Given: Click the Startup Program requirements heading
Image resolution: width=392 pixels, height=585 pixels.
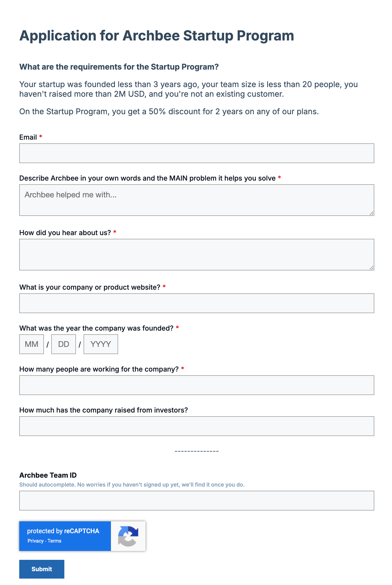Looking at the screenshot, I should click(x=119, y=67).
